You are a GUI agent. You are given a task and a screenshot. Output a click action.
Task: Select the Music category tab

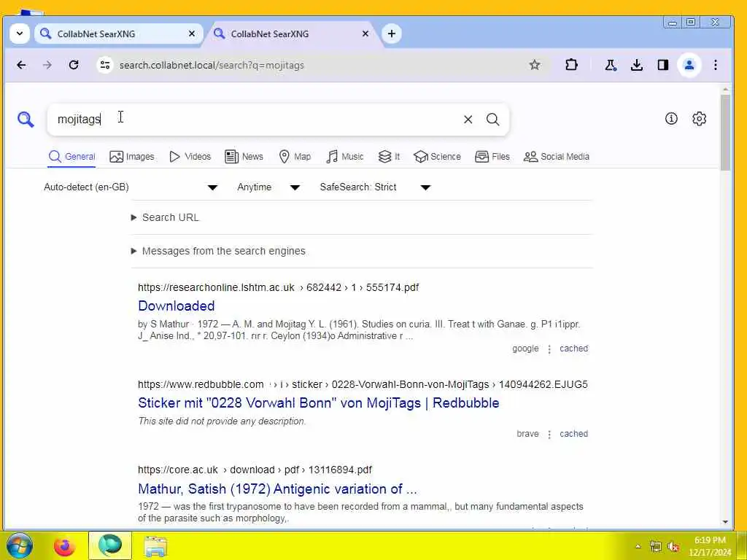(x=345, y=157)
